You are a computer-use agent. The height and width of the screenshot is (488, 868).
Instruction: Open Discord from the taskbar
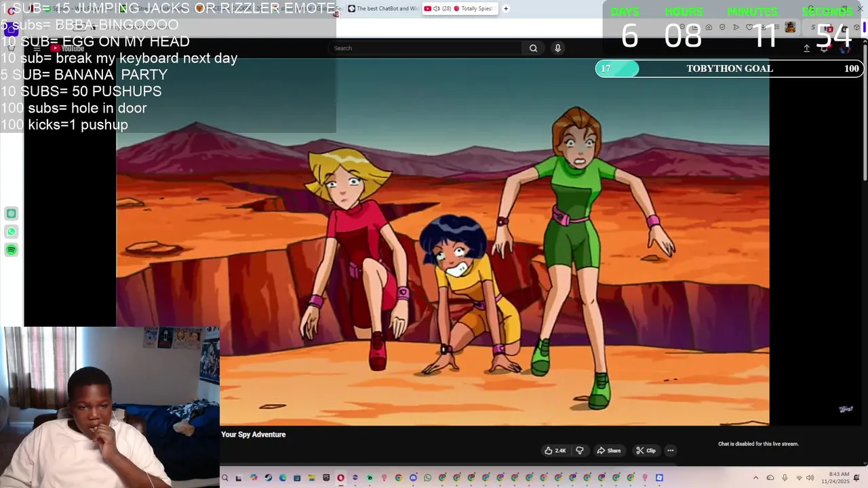pos(413,478)
